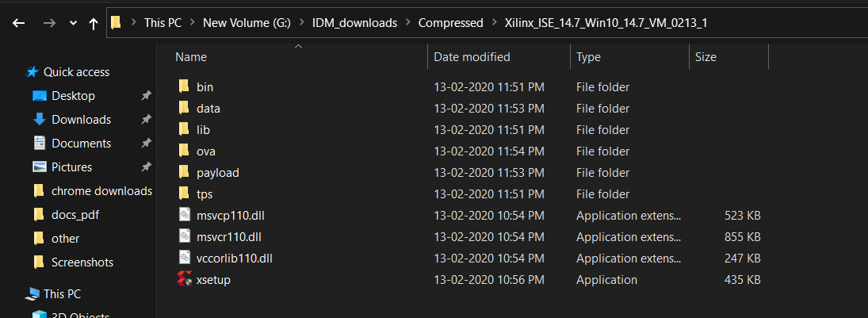Click the vccorlib110.dll file name
The height and width of the screenshot is (318, 868).
point(234,259)
